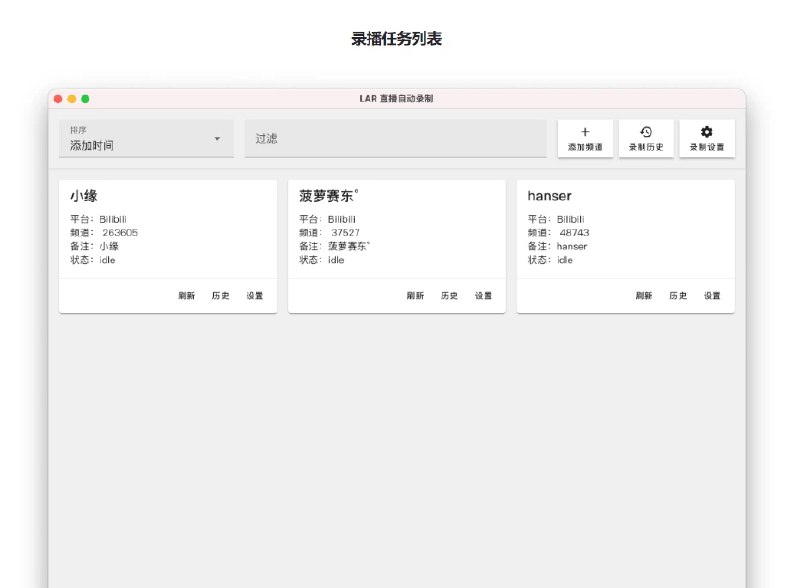Refresh the 小缘 channel with 刷新
The width and height of the screenshot is (800, 588).
tap(185, 296)
